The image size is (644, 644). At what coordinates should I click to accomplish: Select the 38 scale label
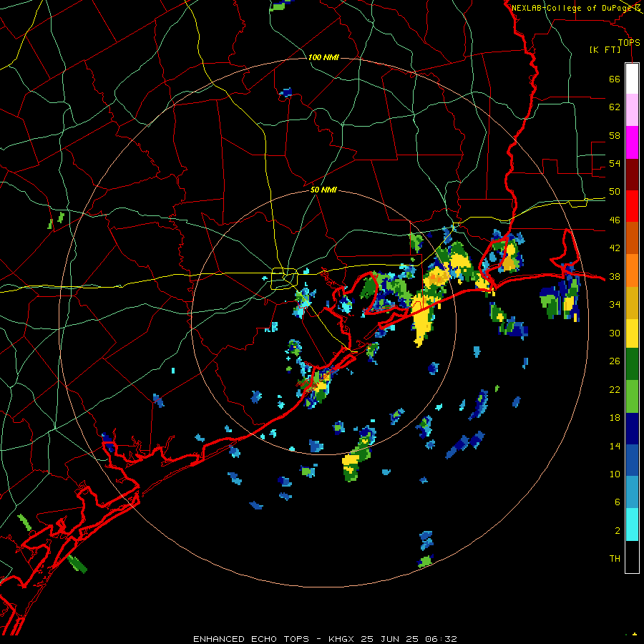point(615,276)
